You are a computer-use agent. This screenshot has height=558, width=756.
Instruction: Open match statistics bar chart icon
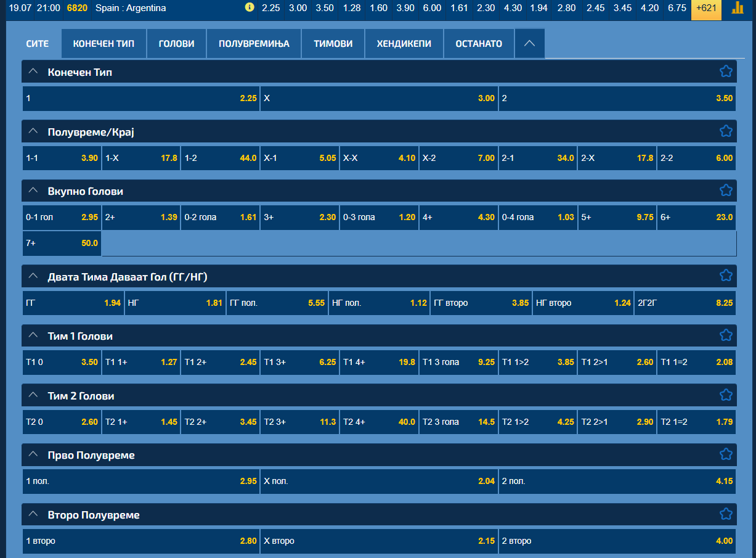[x=737, y=8]
